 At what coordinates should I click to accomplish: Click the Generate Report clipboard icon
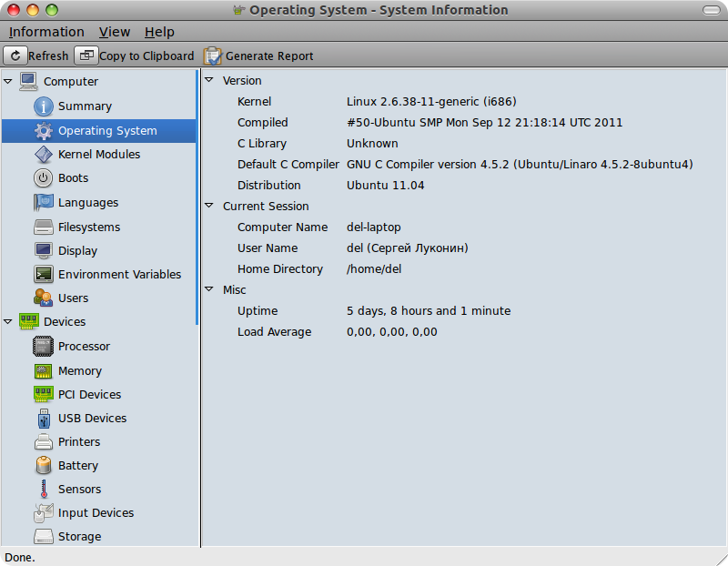(x=213, y=56)
